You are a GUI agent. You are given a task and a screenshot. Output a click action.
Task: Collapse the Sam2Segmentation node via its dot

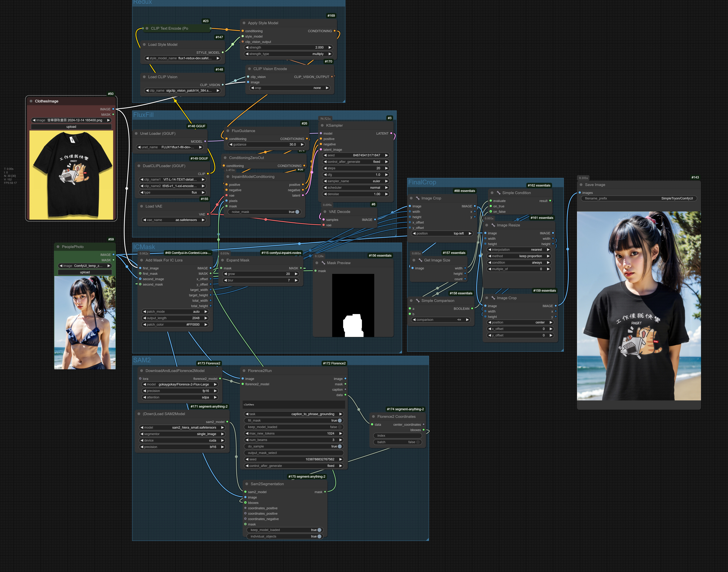pos(247,484)
